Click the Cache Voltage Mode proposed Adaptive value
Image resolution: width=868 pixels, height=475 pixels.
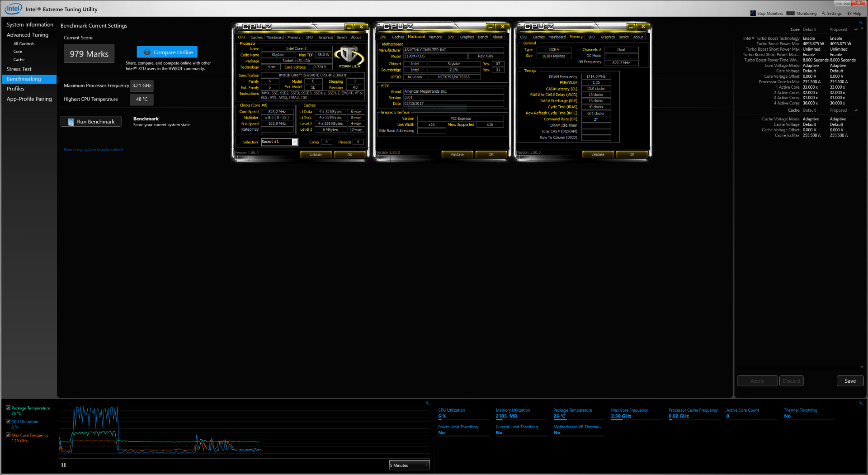coord(838,119)
